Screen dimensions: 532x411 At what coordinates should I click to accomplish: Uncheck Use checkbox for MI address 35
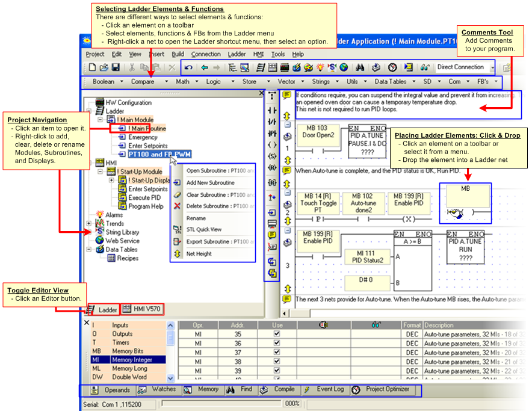(276, 335)
